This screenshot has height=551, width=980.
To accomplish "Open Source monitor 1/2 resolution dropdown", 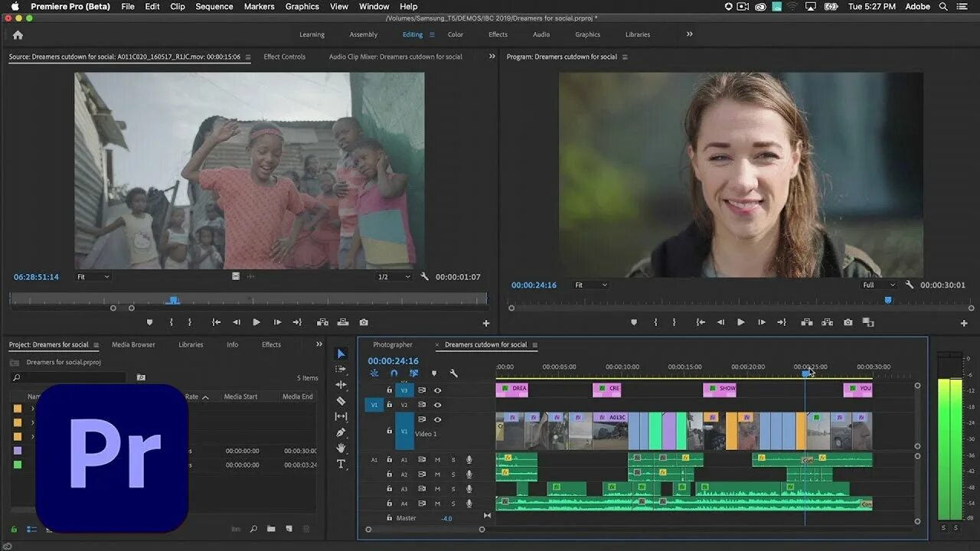I will pyautogui.click(x=394, y=277).
